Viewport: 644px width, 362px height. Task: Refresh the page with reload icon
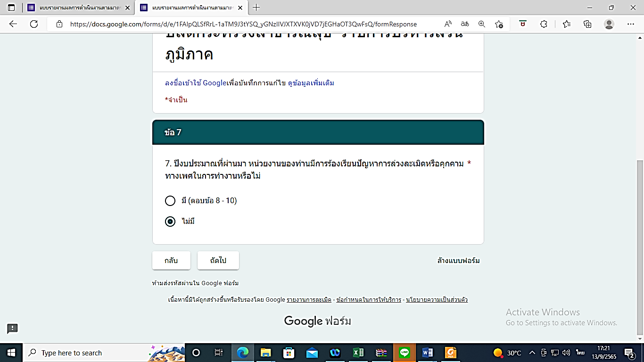(34, 24)
